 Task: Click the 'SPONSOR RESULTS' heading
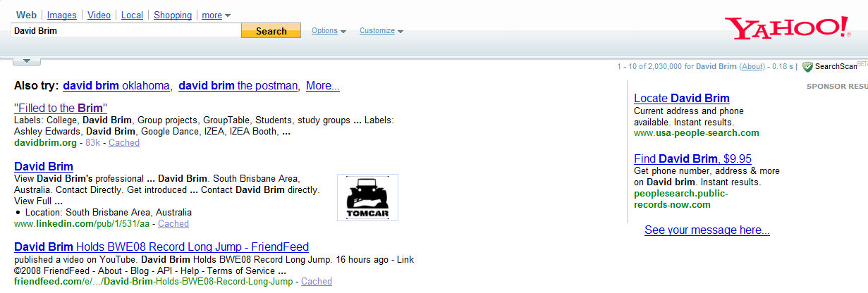tap(837, 87)
